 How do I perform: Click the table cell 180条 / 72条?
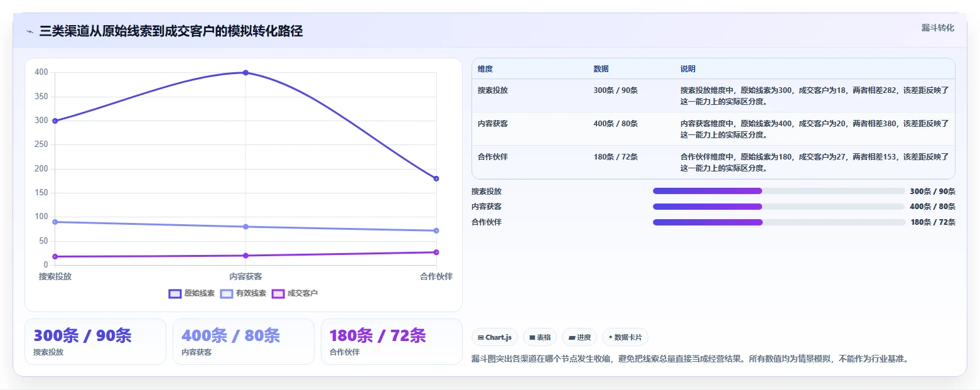615,157
